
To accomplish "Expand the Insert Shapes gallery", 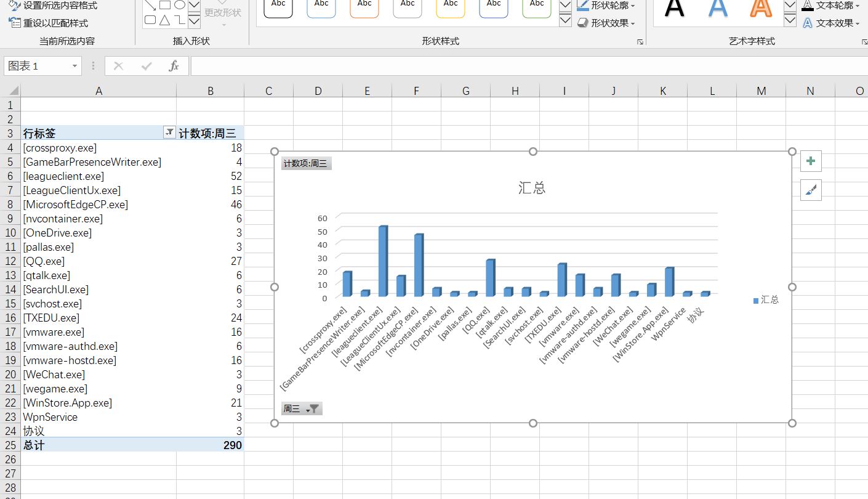I will [194, 22].
